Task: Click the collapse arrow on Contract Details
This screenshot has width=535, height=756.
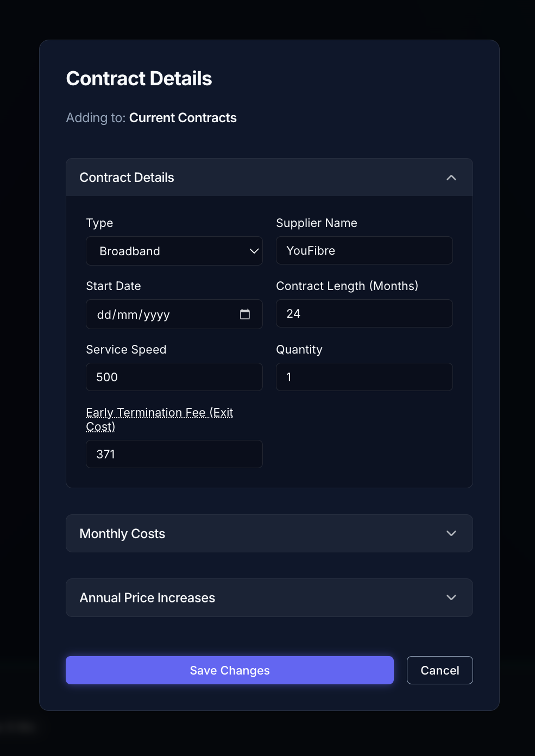Action: click(x=451, y=178)
